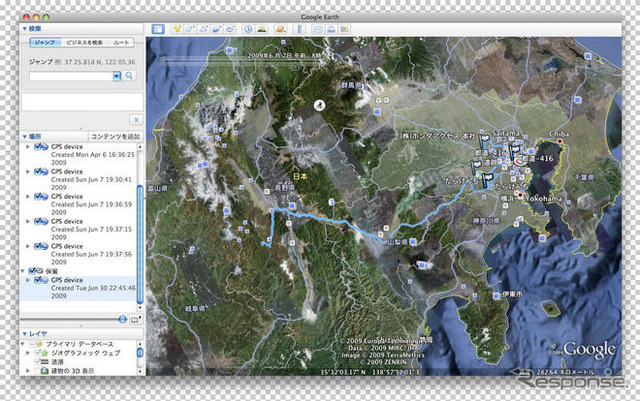The image size is (640, 401).
Task: Toggle checkbox for GPS device Jun 7 19:37:15
Action: [38, 221]
